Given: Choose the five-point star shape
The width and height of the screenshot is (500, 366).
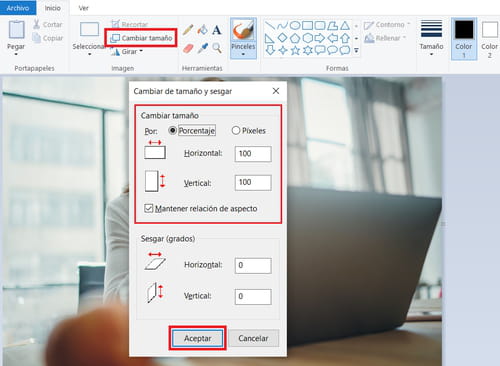Looking at the screenshot, I should [295, 50].
